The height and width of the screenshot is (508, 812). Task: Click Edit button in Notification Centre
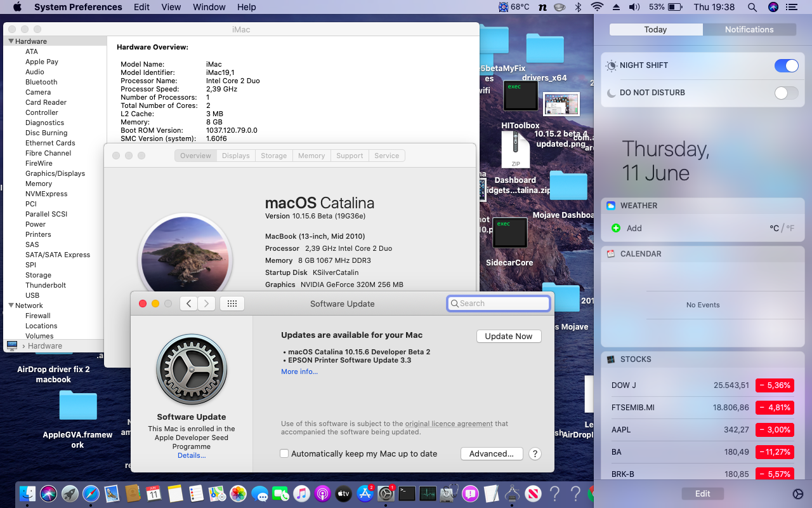703,493
